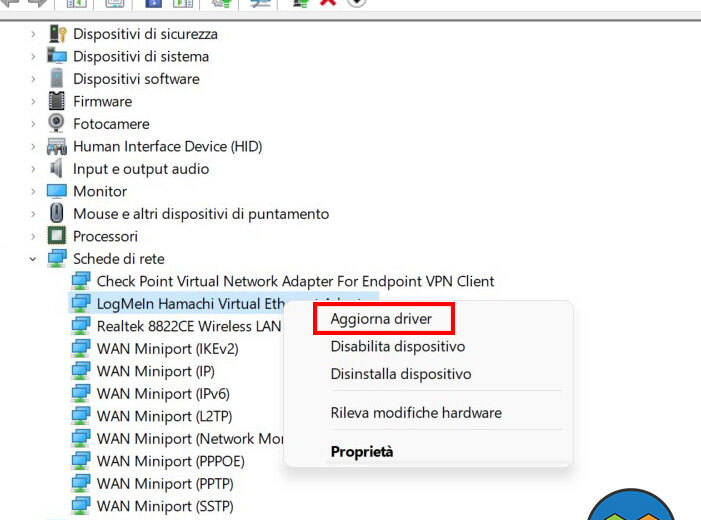
Task: Click the WAN Miniport (L2TP) icon
Action: (x=81, y=416)
